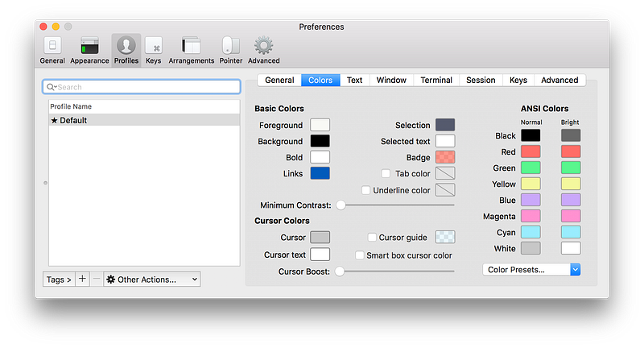Enable the Tab color checkbox

tap(386, 174)
